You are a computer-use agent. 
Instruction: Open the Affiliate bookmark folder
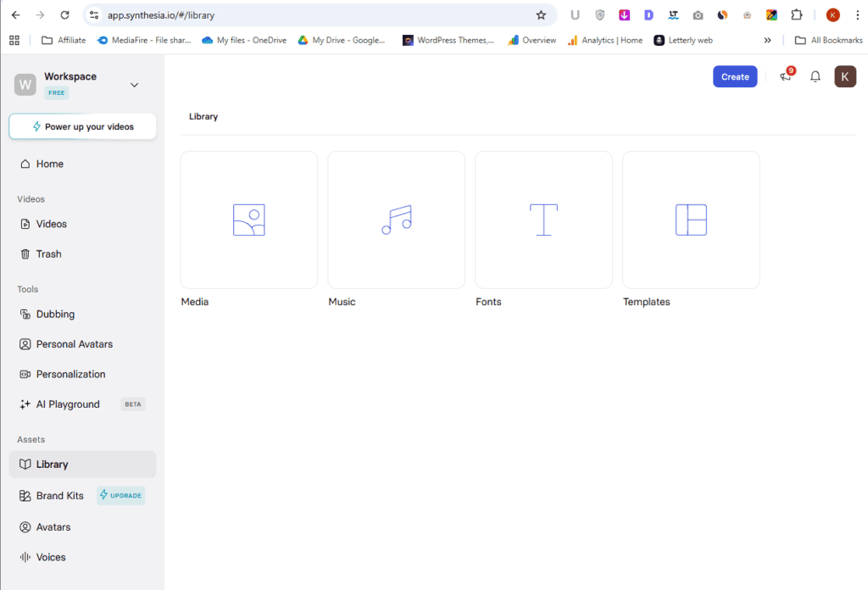coord(64,40)
